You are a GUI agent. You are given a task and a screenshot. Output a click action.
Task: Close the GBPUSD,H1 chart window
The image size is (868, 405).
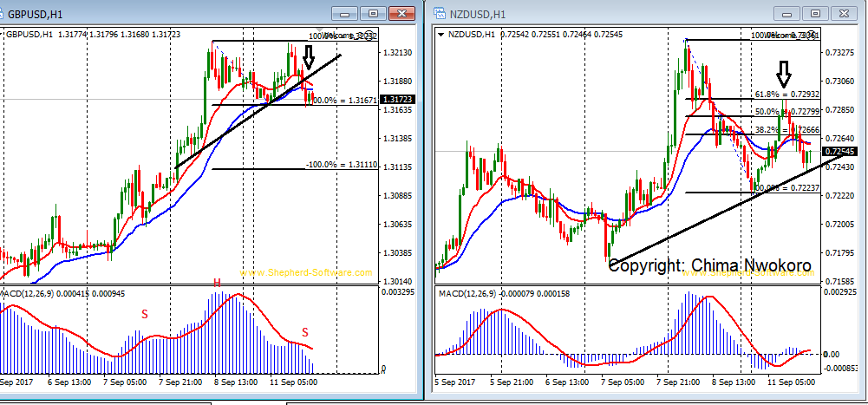[402, 14]
